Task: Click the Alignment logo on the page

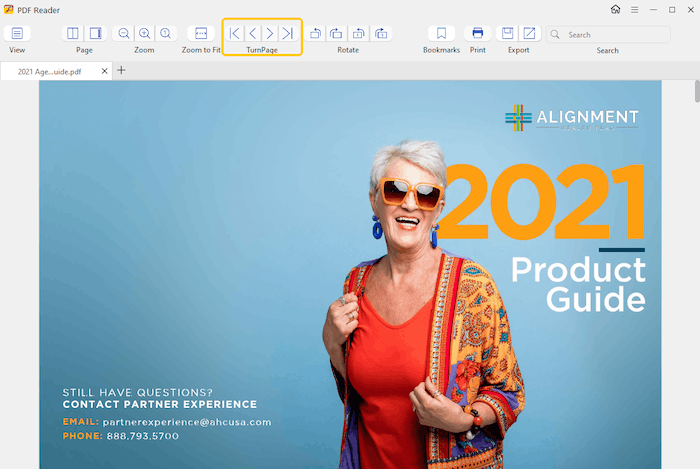Action: [x=571, y=118]
